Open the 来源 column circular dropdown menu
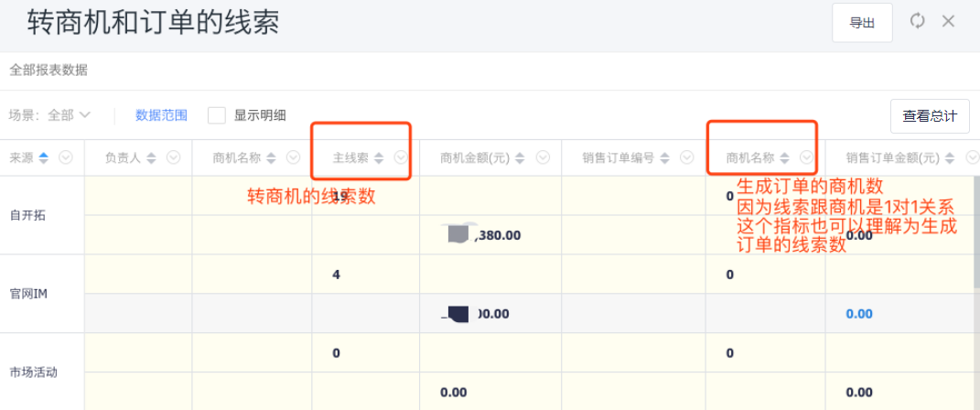Image resolution: width=980 pixels, height=410 pixels. click(x=66, y=157)
